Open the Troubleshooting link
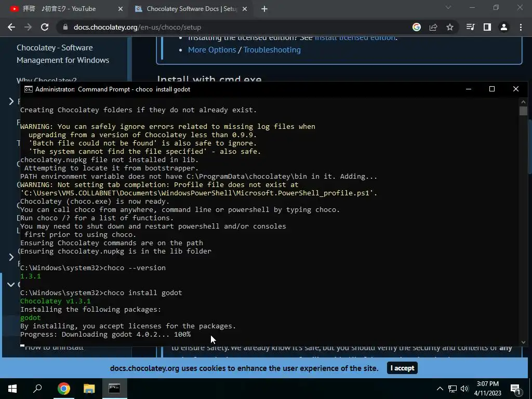Image resolution: width=532 pixels, height=399 pixels. (272, 49)
